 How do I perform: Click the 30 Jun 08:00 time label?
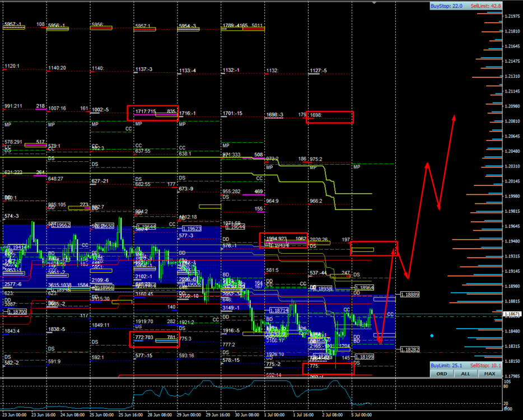[x=247, y=415]
